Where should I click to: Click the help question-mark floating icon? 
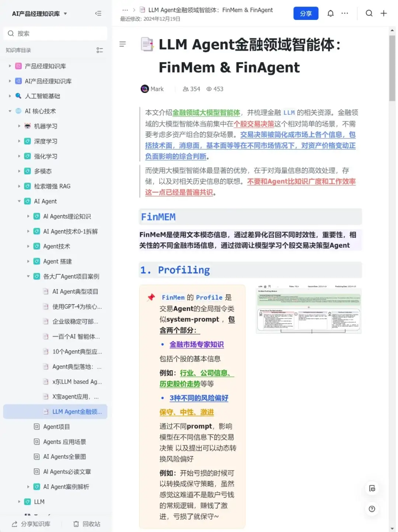tap(372, 509)
